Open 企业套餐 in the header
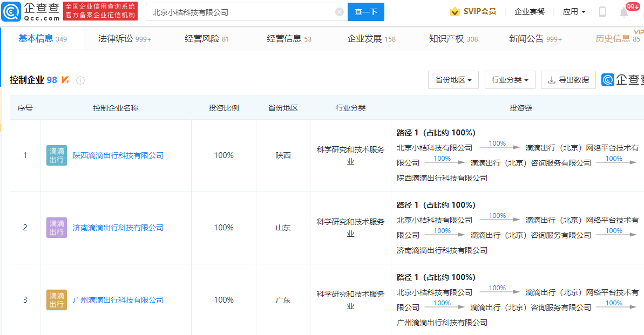The image size is (644, 335). tap(530, 11)
